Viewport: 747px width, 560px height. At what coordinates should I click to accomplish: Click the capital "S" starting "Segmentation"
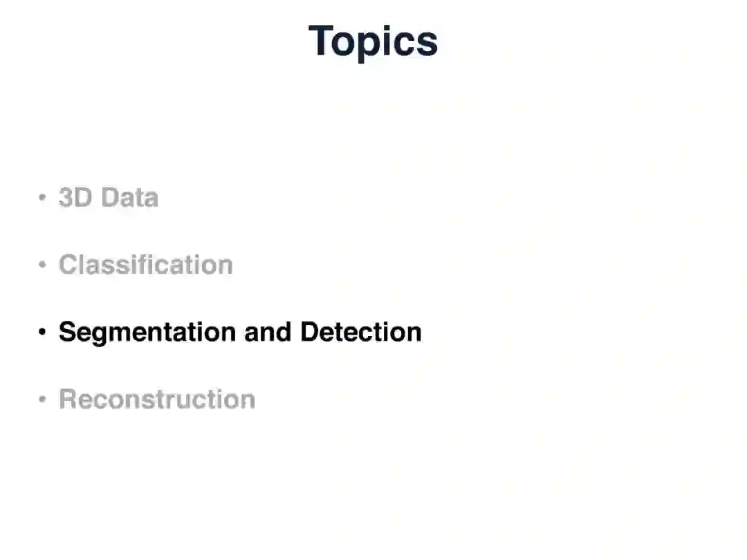pos(66,333)
